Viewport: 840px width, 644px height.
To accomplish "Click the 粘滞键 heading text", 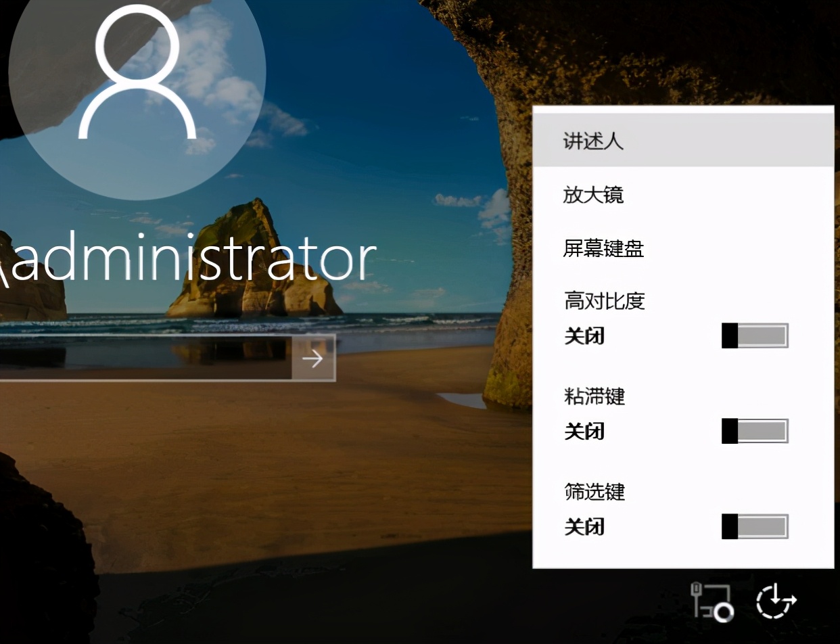I will click(594, 397).
